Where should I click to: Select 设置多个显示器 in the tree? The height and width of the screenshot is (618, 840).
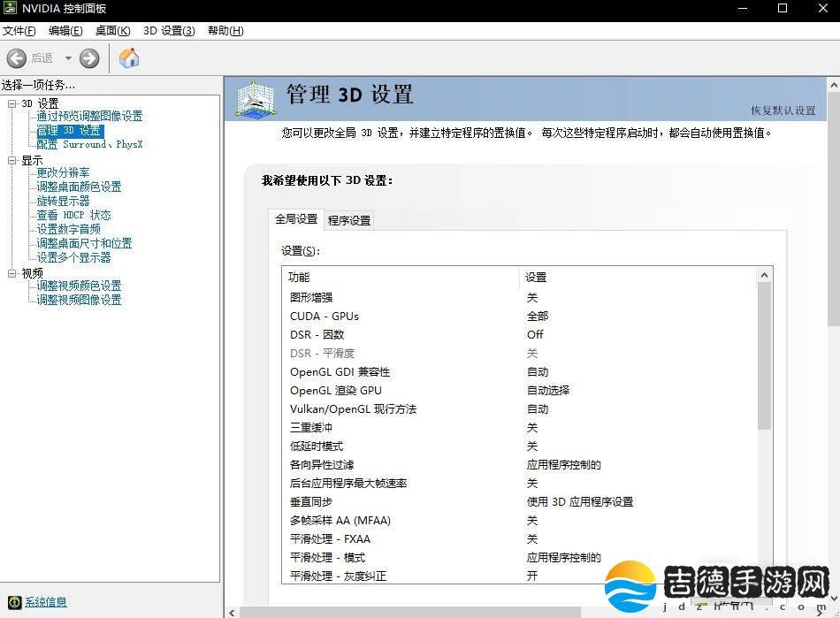pyautogui.click(x=73, y=257)
